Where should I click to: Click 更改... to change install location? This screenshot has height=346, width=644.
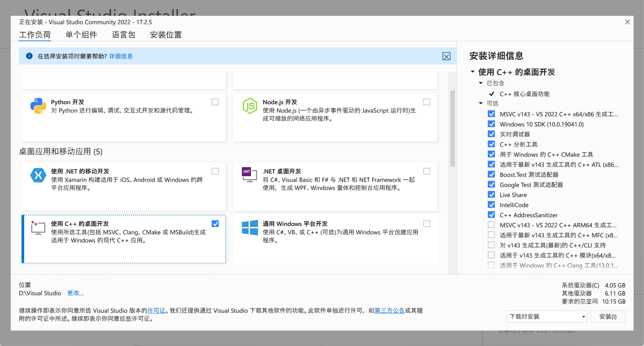(75, 293)
